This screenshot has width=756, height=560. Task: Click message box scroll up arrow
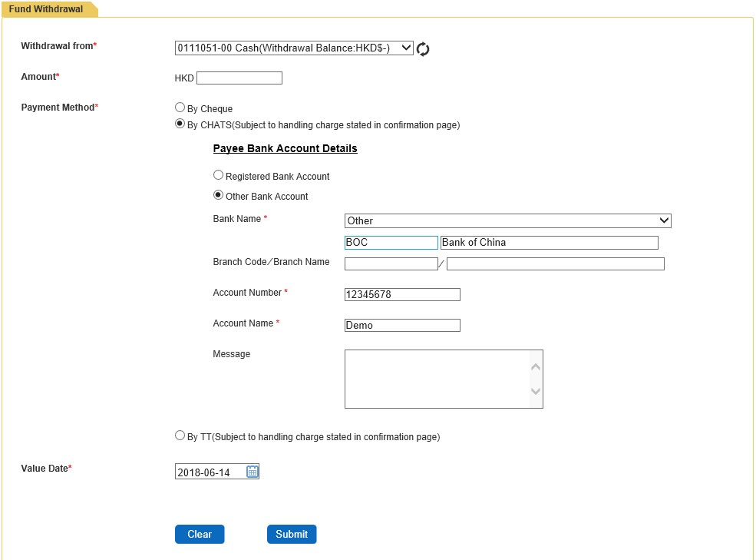point(536,367)
